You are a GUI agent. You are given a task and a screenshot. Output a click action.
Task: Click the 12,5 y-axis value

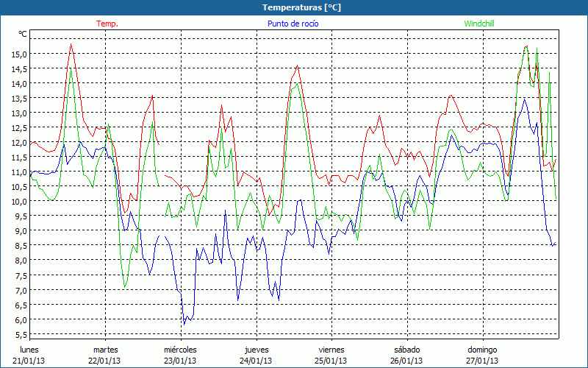tap(19, 128)
